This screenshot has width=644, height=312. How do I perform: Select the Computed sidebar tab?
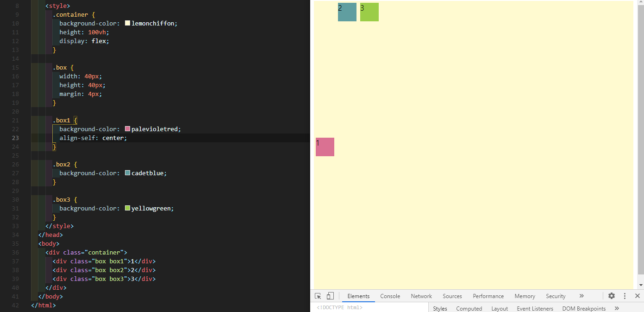pos(469,308)
